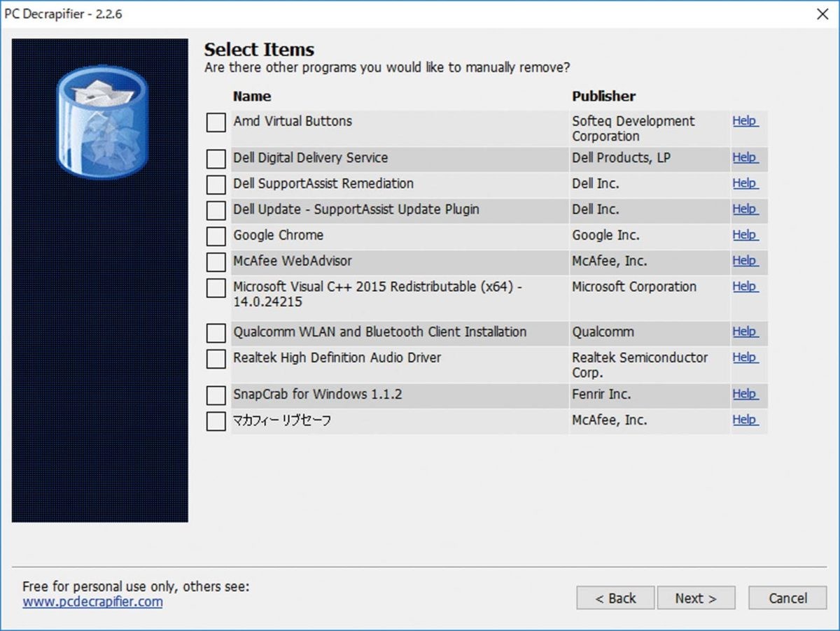Click the Qualcomm WLAN and Bluetooth Client Installation name
The height and width of the screenshot is (631, 840).
click(379, 332)
